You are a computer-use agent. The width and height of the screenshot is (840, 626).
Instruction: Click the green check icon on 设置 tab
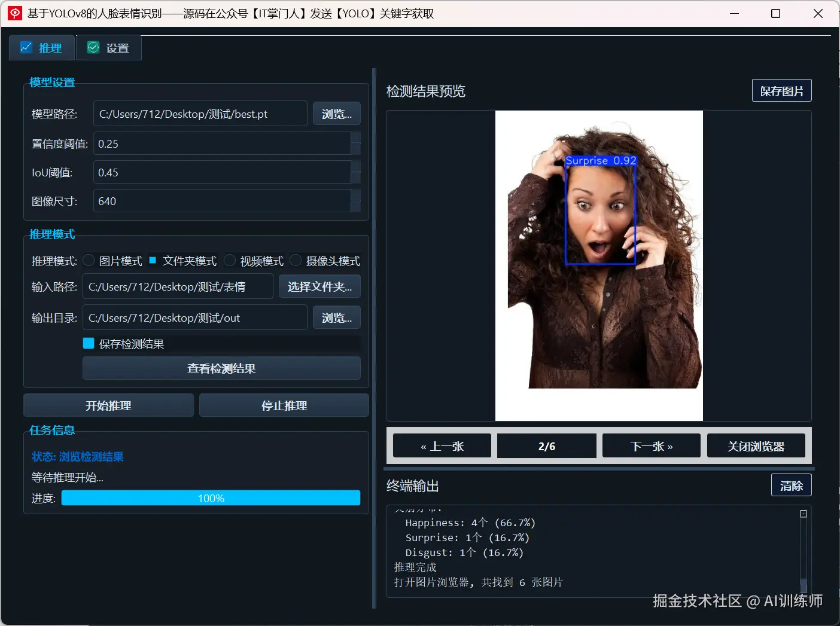tap(93, 47)
